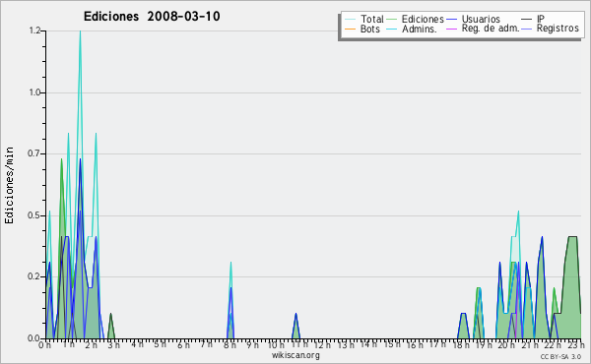This screenshot has height=364, width=591.
Task: Click the chart title Ediciones 2008-03-10
Action: 152,17
